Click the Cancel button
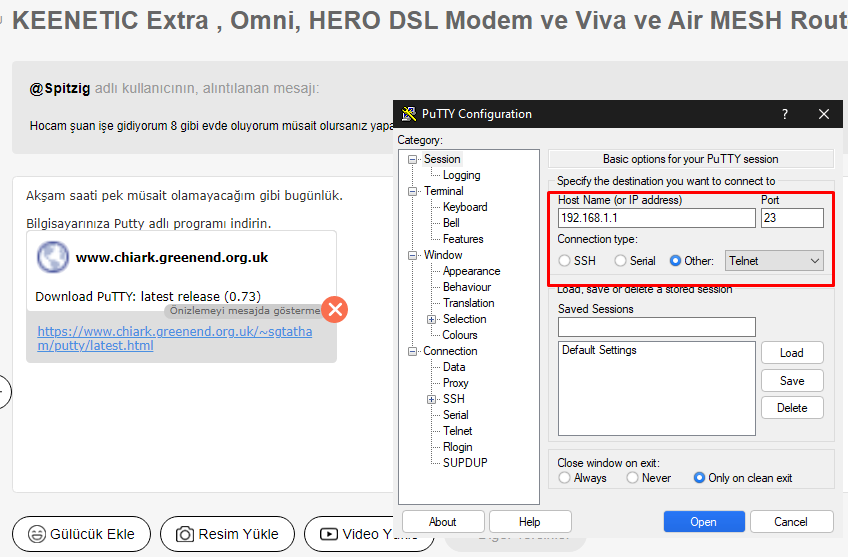 click(x=791, y=522)
